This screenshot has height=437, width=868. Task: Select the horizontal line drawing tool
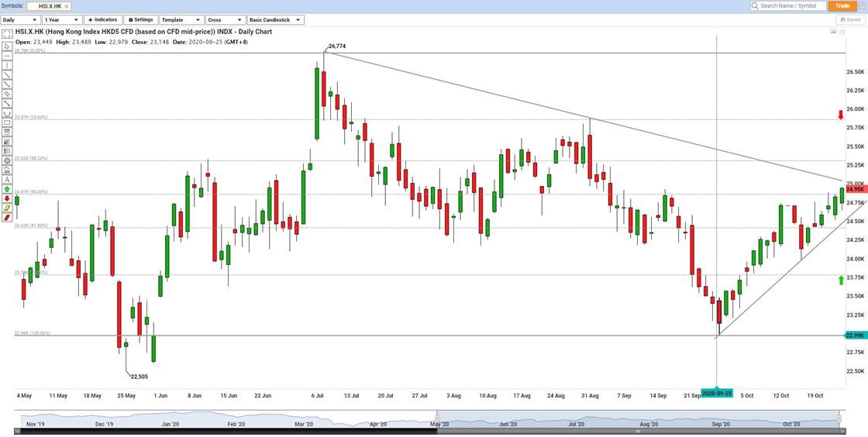coord(7,55)
